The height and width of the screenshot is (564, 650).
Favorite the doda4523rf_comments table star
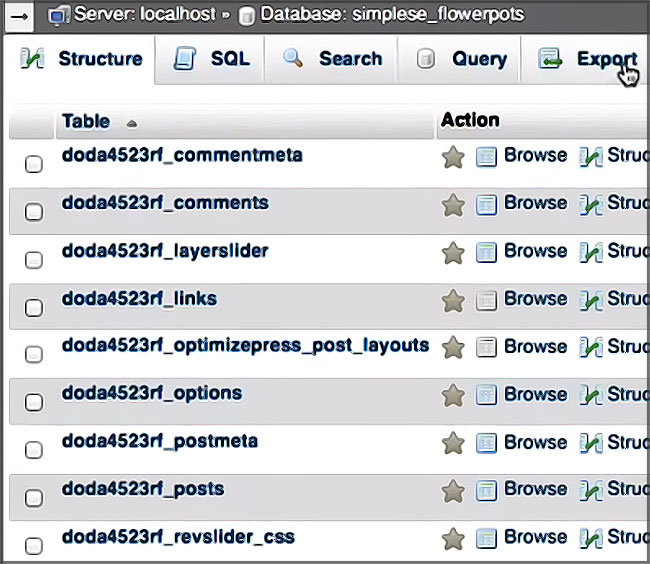tap(453, 205)
